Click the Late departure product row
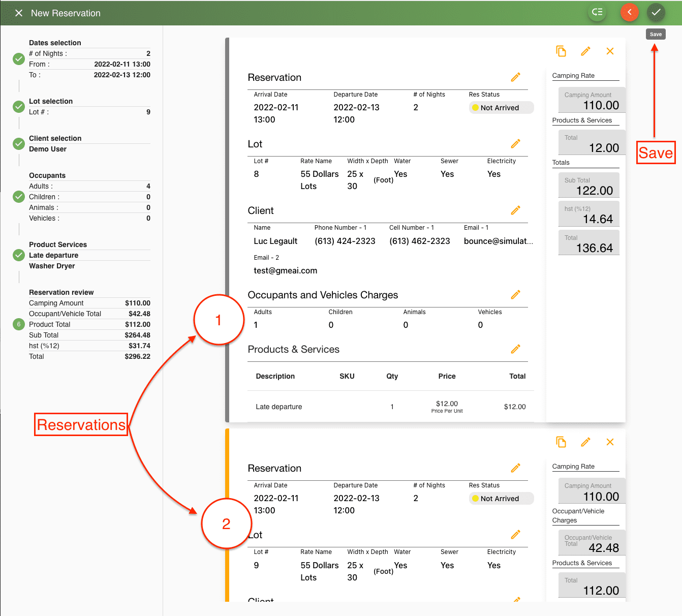Image resolution: width=682 pixels, height=616 pixels. point(390,407)
